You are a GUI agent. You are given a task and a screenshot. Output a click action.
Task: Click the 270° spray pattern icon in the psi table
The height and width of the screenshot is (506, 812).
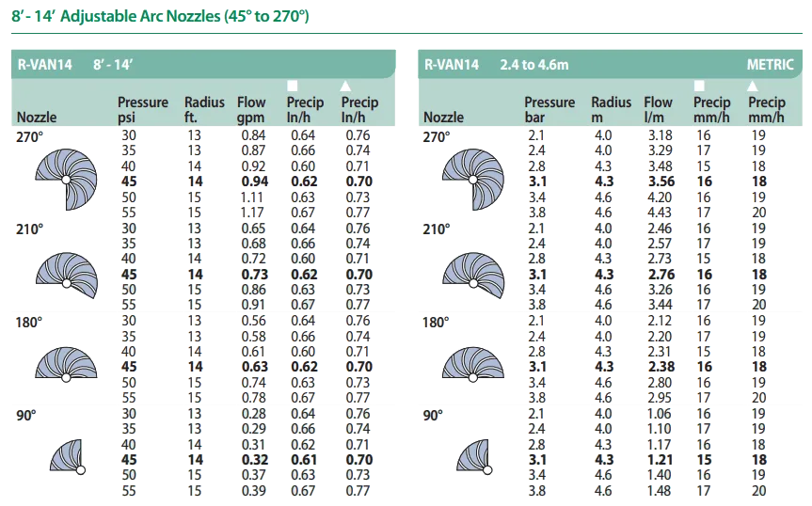click(x=66, y=180)
